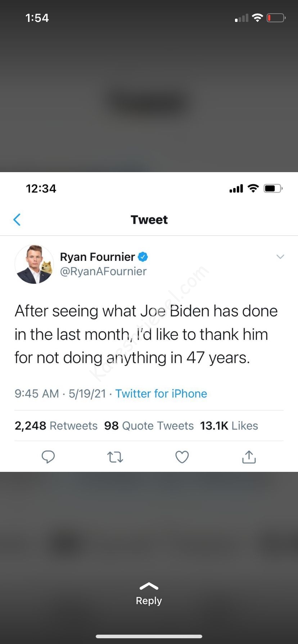Open the Ryan Fournier display name
This screenshot has width=298, height=644.
97,257
